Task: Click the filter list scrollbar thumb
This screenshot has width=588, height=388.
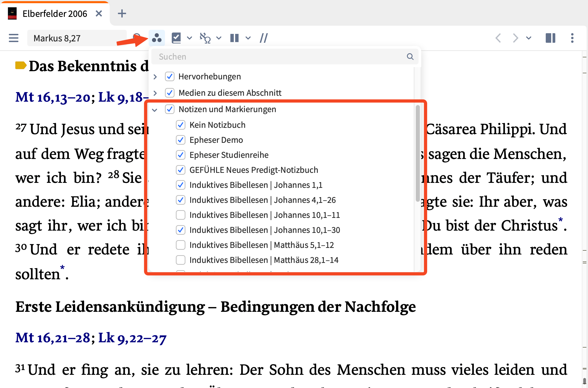Action: point(417,154)
